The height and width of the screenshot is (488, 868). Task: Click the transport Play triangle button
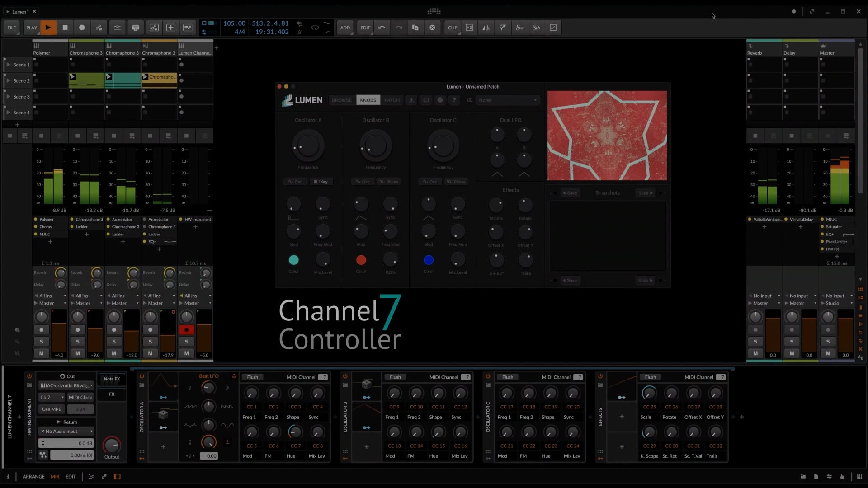pyautogui.click(x=48, y=28)
